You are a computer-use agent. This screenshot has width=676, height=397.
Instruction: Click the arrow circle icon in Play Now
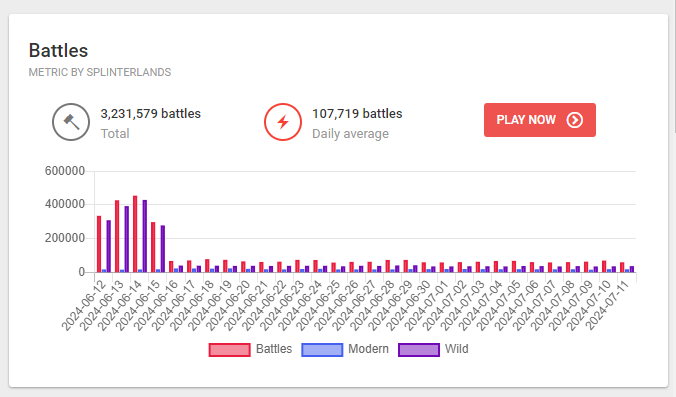[x=575, y=120]
